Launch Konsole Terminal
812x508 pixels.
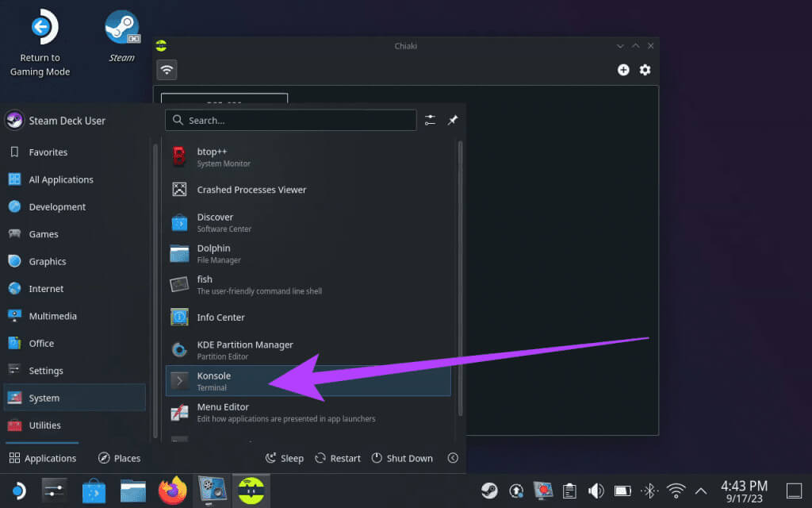[x=308, y=381]
